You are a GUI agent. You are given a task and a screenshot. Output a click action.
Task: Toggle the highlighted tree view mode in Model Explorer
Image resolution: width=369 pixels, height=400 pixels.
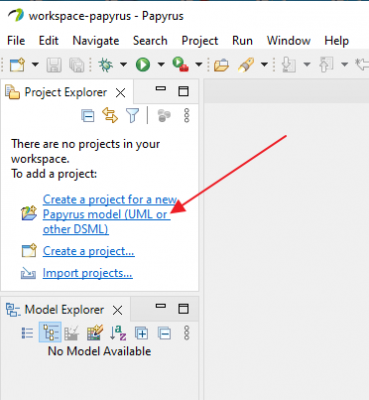click(50, 332)
